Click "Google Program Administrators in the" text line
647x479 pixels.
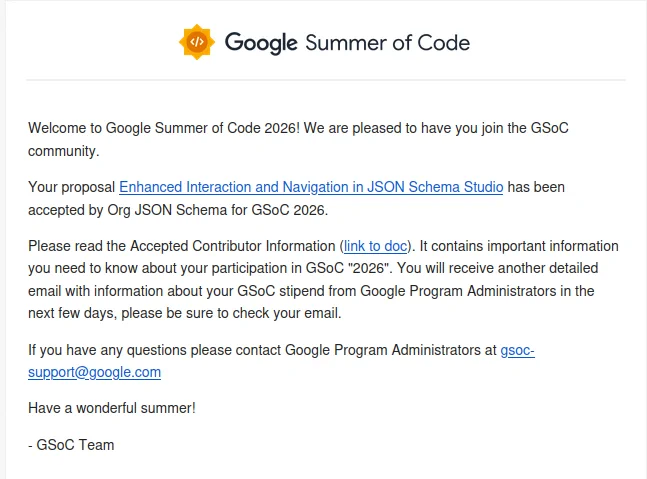[477, 291]
